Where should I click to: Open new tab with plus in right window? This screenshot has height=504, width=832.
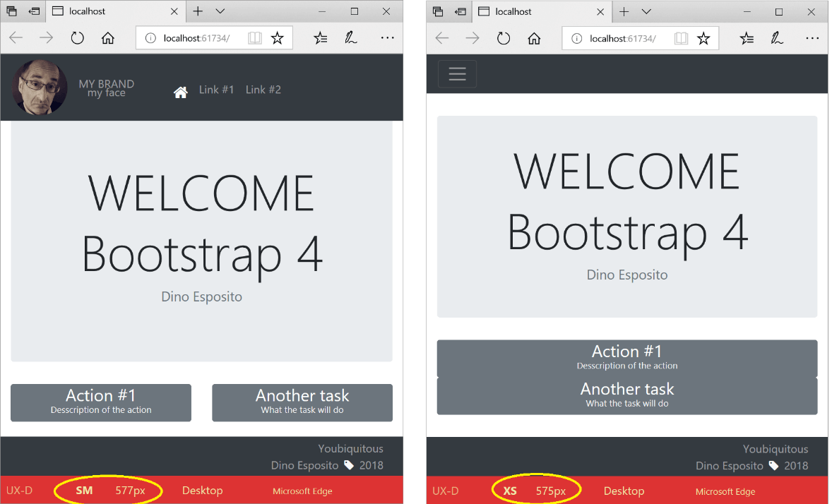point(624,11)
